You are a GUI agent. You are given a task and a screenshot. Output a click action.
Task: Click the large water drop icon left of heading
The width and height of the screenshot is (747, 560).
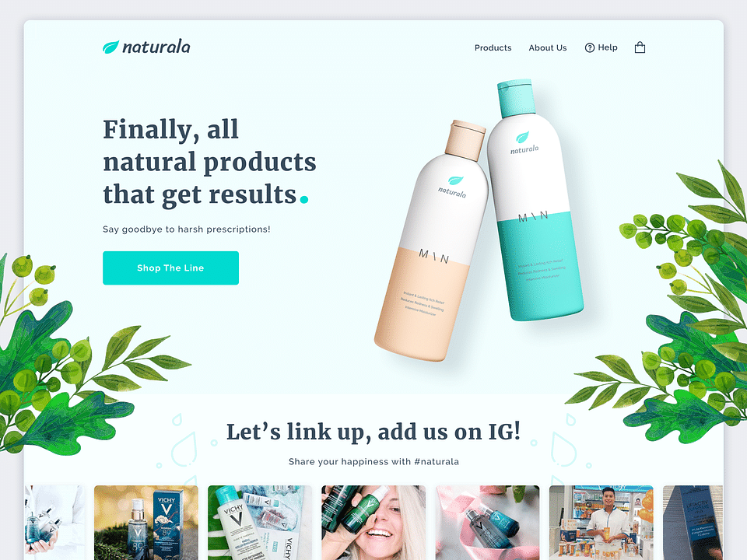click(x=184, y=449)
